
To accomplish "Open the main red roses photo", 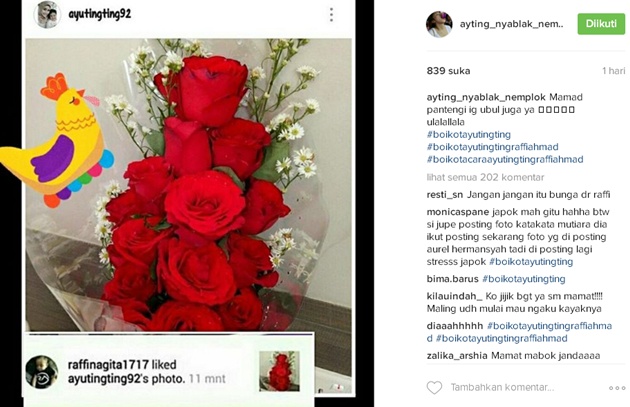I will 188,185.
